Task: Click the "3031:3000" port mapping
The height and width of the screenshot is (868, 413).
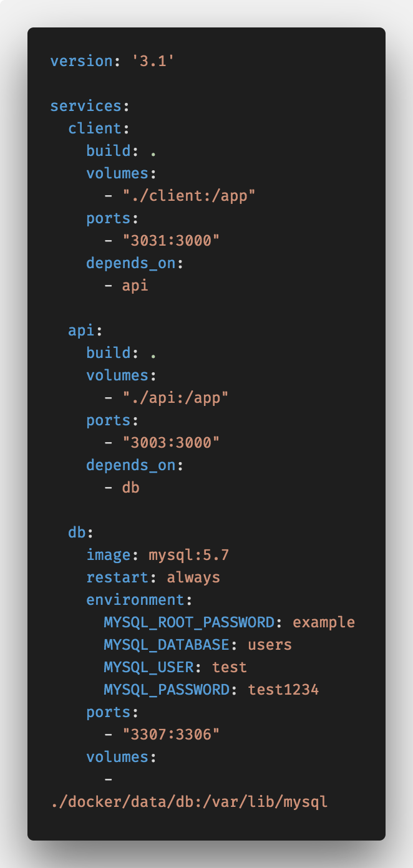Action: [171, 241]
